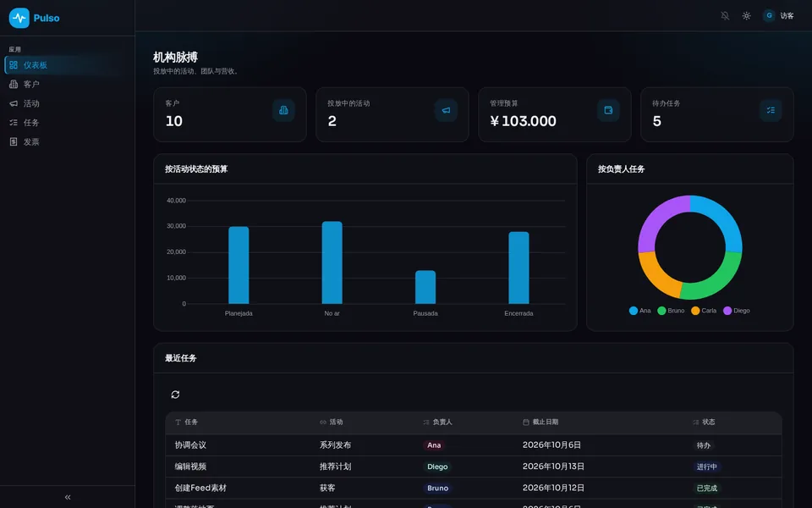Viewport: 812px width, 508px height.
Task: Sort by the 活动 column header
Action: (x=332, y=422)
